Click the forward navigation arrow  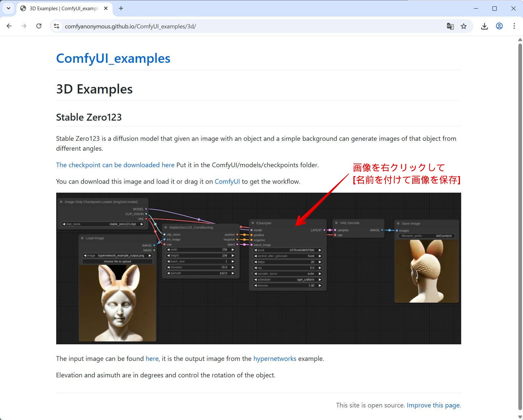pyautogui.click(x=24, y=26)
